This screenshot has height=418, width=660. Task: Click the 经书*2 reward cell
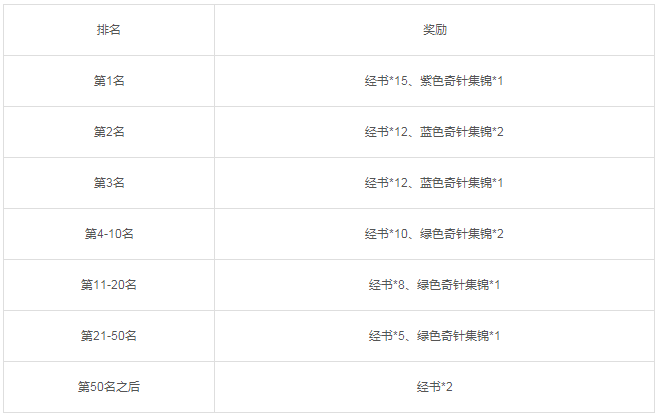click(434, 387)
